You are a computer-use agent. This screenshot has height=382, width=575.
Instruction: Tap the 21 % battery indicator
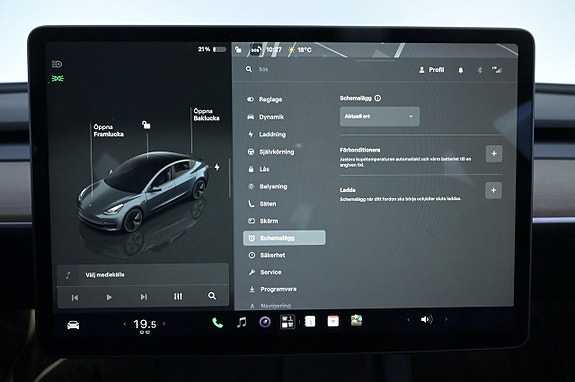212,49
